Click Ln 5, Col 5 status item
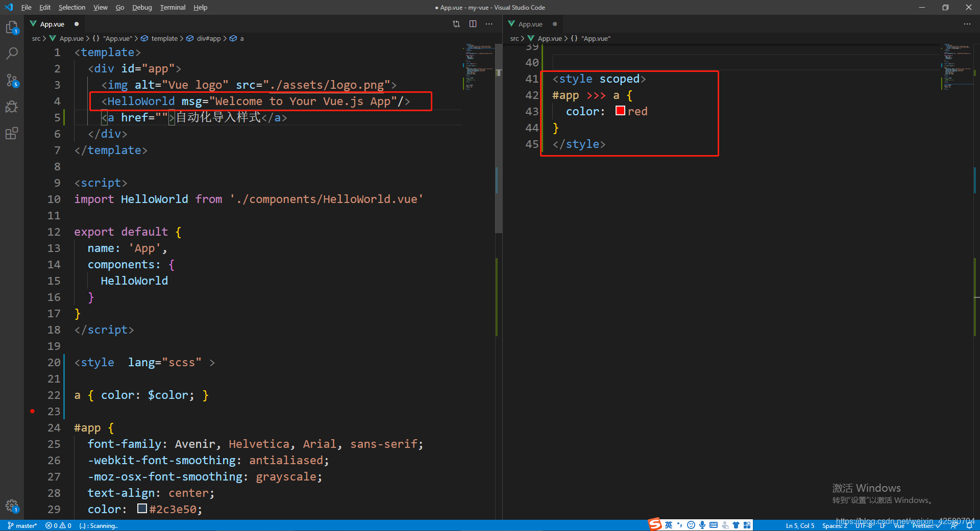Viewport: 980px width, 531px height. pos(800,526)
